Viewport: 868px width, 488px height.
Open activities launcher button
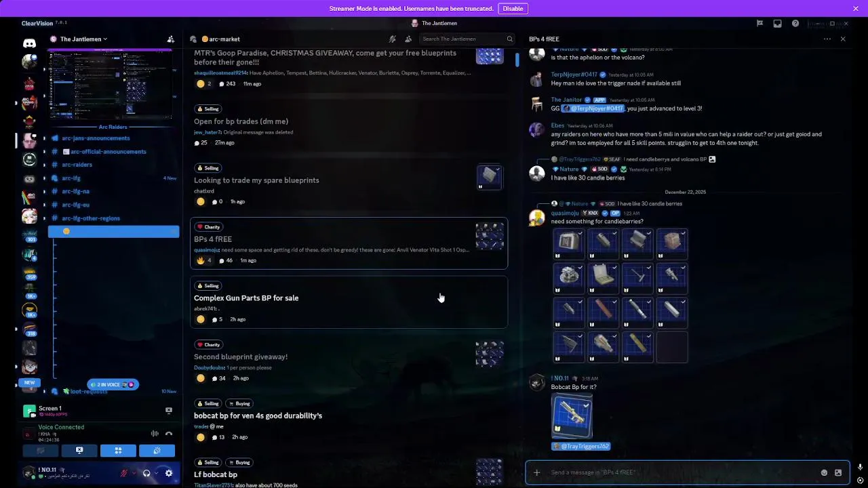[118, 451]
